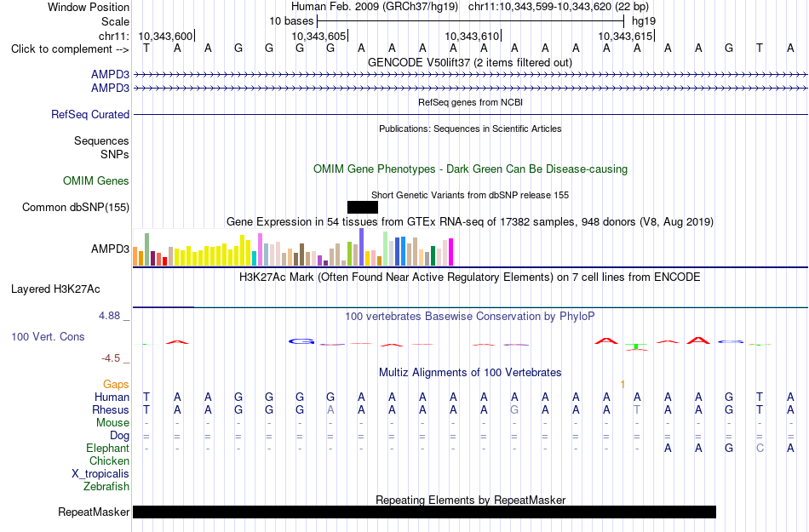This screenshot has height=532, width=809.
Task: Click the orange 'Gaps' label
Action: 116,384
